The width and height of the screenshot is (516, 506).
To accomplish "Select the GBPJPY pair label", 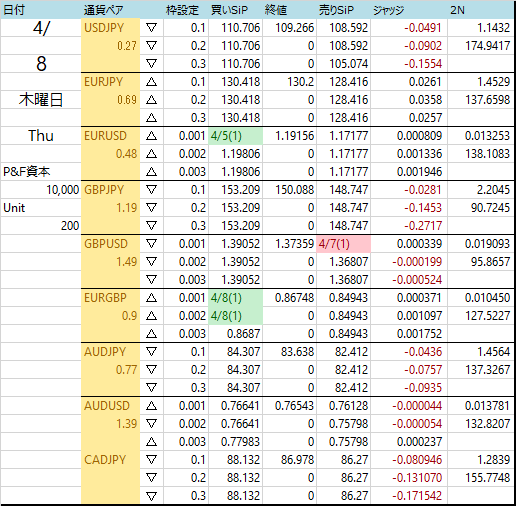I will coord(104,190).
